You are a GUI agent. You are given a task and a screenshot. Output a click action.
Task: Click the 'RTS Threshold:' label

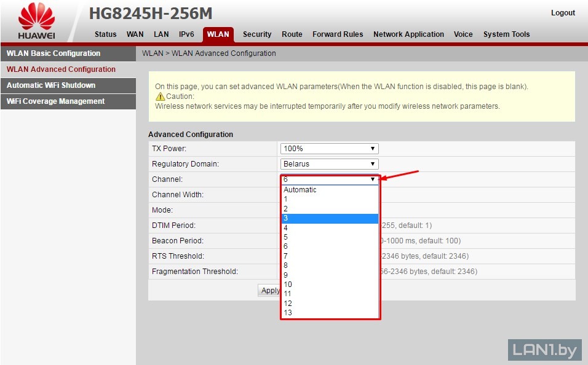pyautogui.click(x=178, y=256)
